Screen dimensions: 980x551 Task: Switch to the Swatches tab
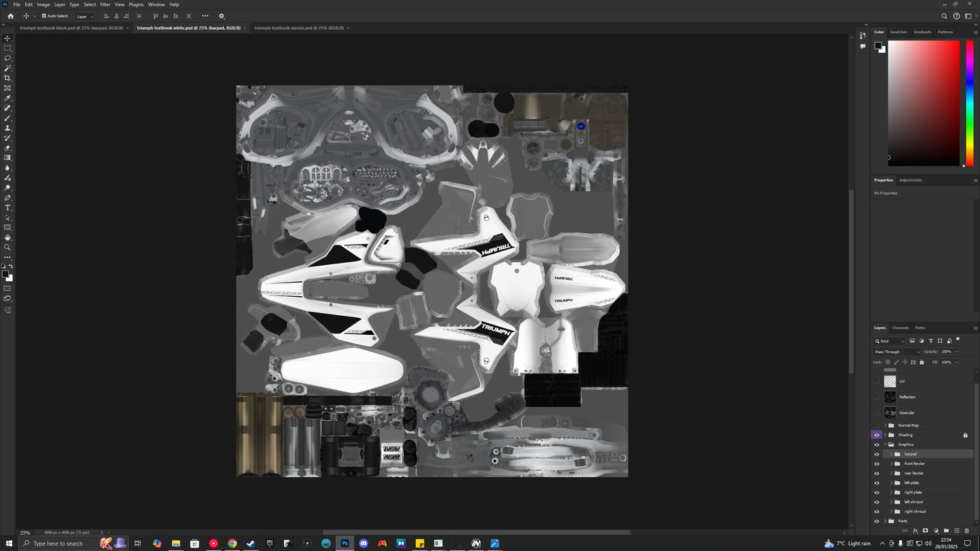[x=899, y=32]
